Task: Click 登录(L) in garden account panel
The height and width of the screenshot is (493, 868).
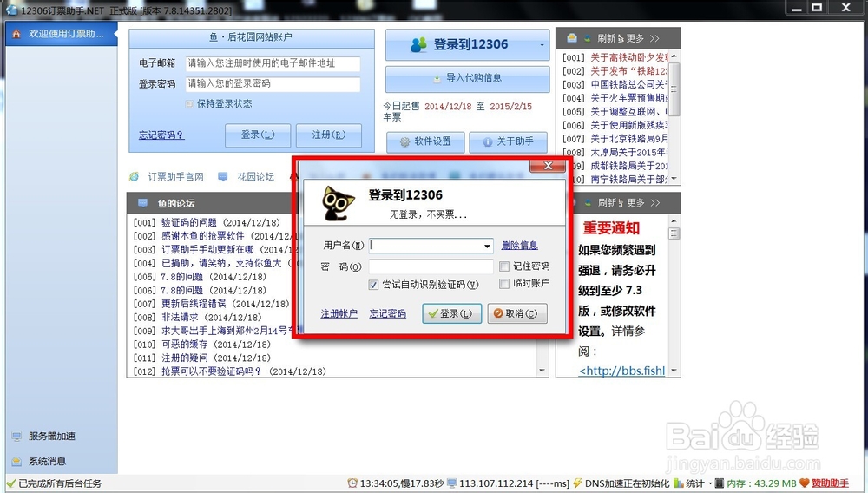Action: coord(258,135)
